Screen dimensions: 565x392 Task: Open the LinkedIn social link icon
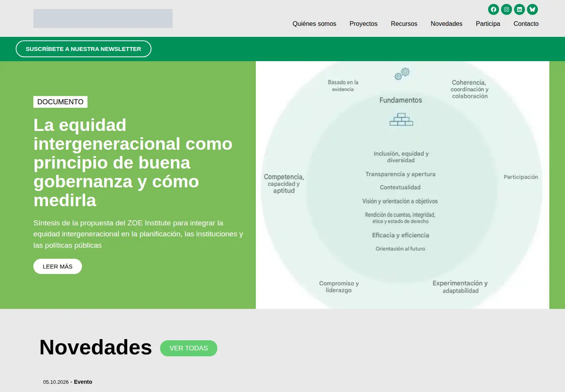click(x=519, y=9)
